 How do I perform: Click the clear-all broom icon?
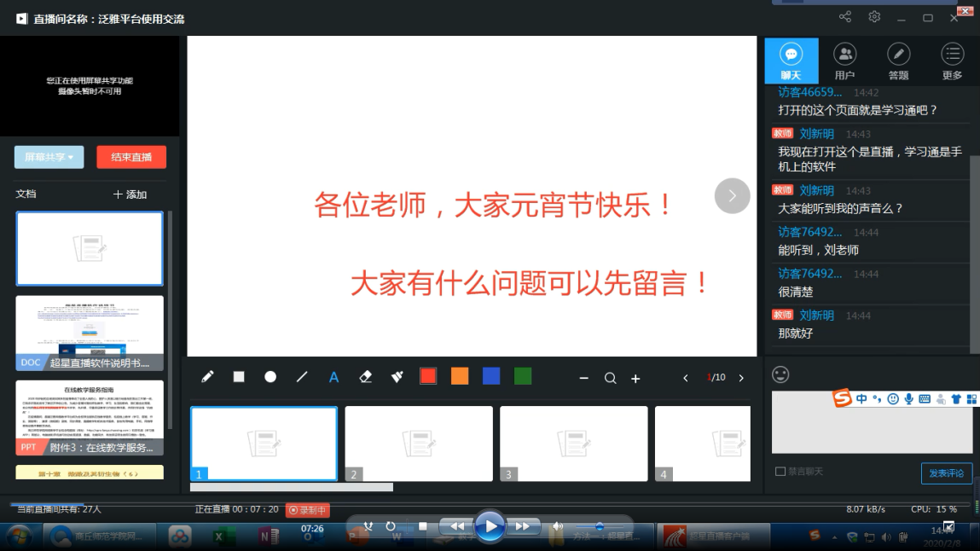(x=397, y=377)
